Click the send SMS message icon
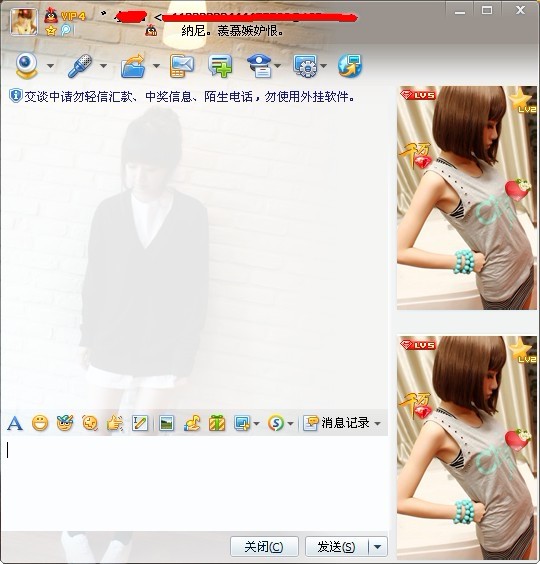The width and height of the screenshot is (540, 564). coord(182,66)
